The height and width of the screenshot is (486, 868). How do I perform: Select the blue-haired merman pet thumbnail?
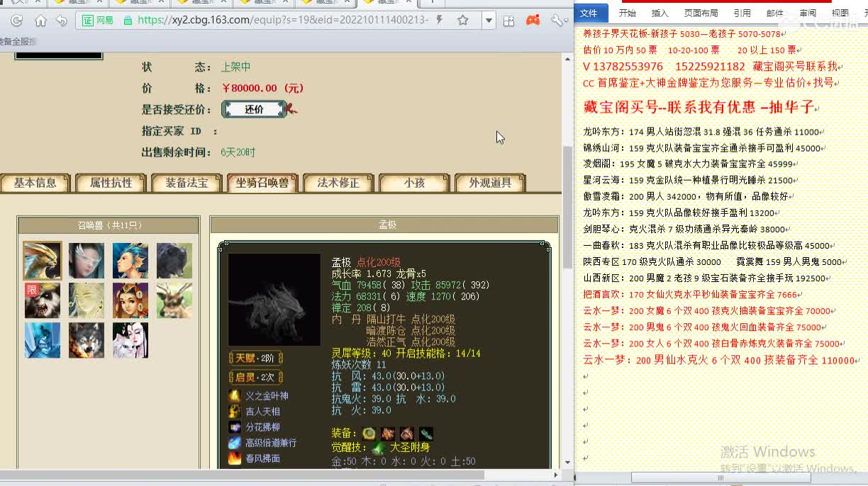130,261
